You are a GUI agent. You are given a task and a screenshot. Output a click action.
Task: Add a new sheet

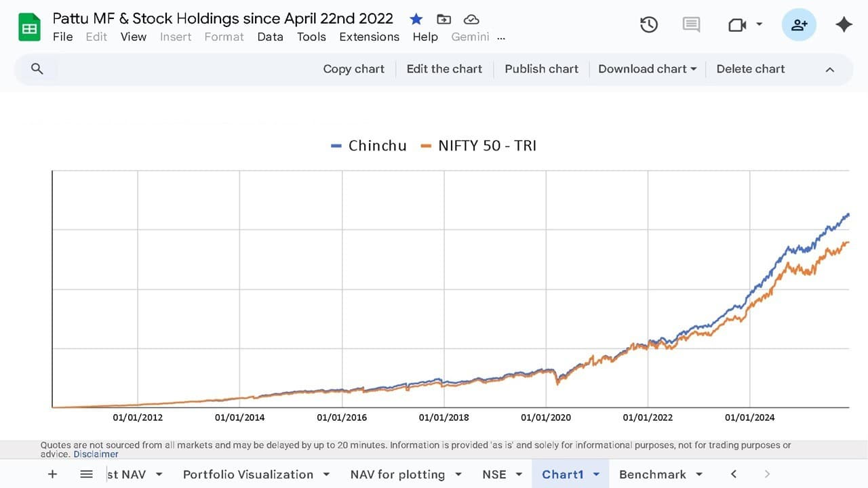coord(52,474)
